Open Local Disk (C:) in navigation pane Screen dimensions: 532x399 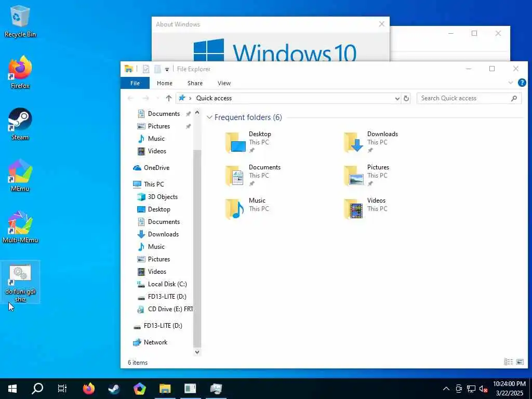[x=167, y=284]
